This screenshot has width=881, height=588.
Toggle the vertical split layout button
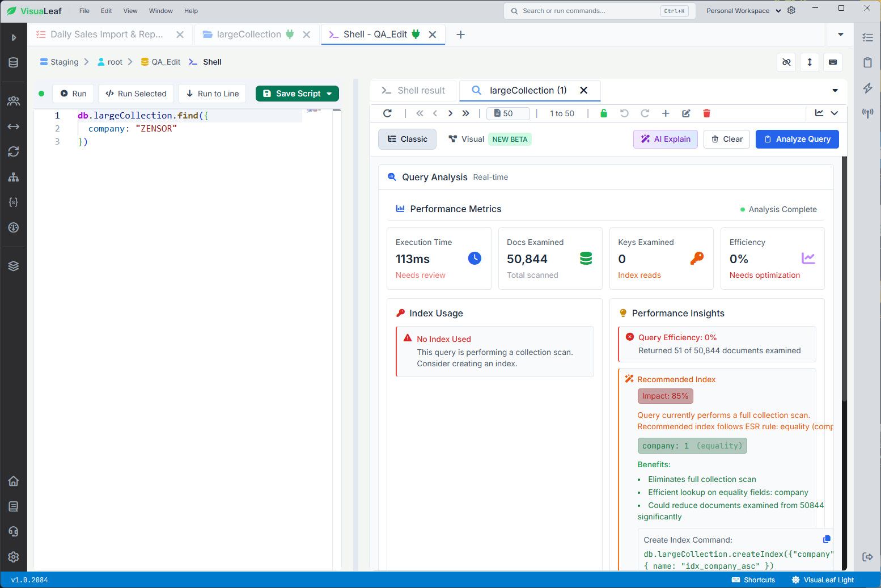coord(810,62)
